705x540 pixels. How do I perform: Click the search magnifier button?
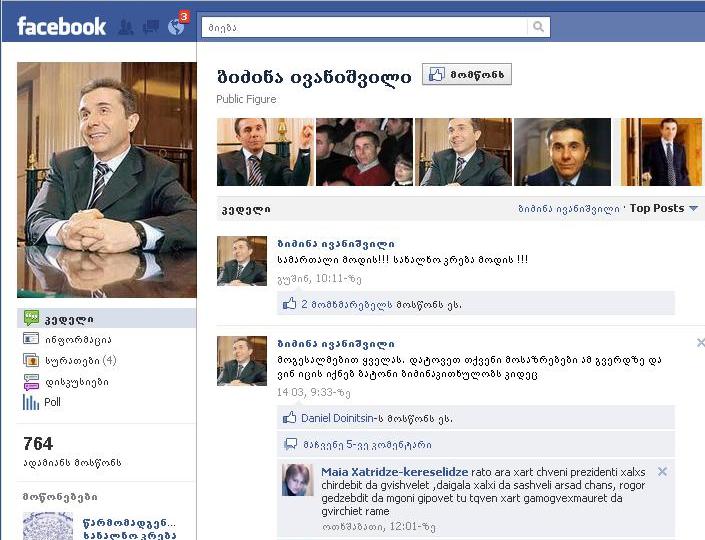coord(538,27)
